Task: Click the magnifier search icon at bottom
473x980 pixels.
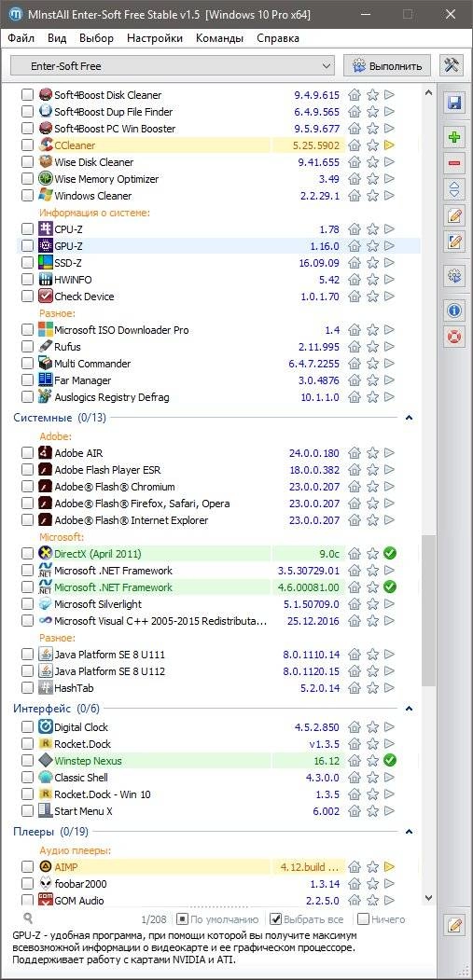Action: point(28,918)
